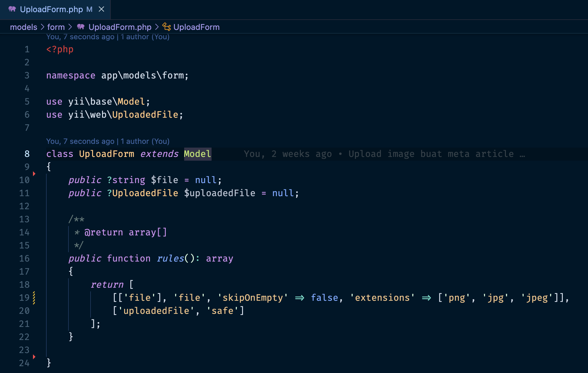This screenshot has height=373, width=588.
Task: Click the deleted-lines marker at line 24
Action: (x=34, y=357)
